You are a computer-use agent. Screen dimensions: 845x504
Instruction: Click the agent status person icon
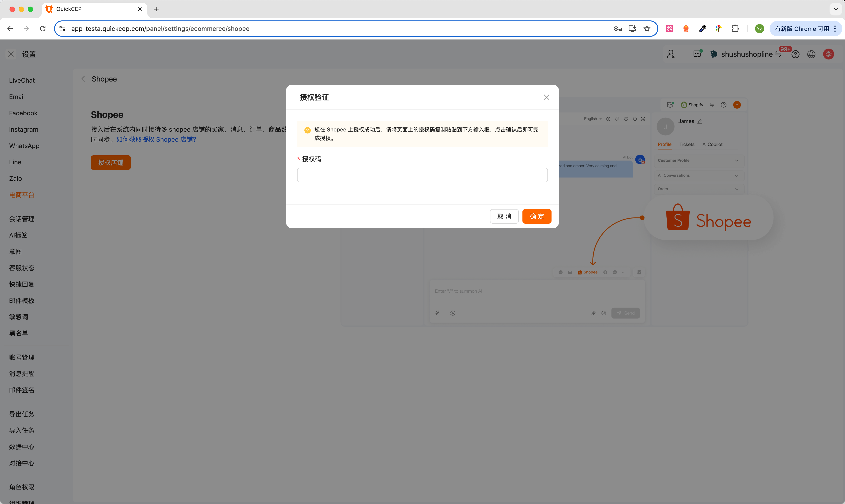point(670,54)
